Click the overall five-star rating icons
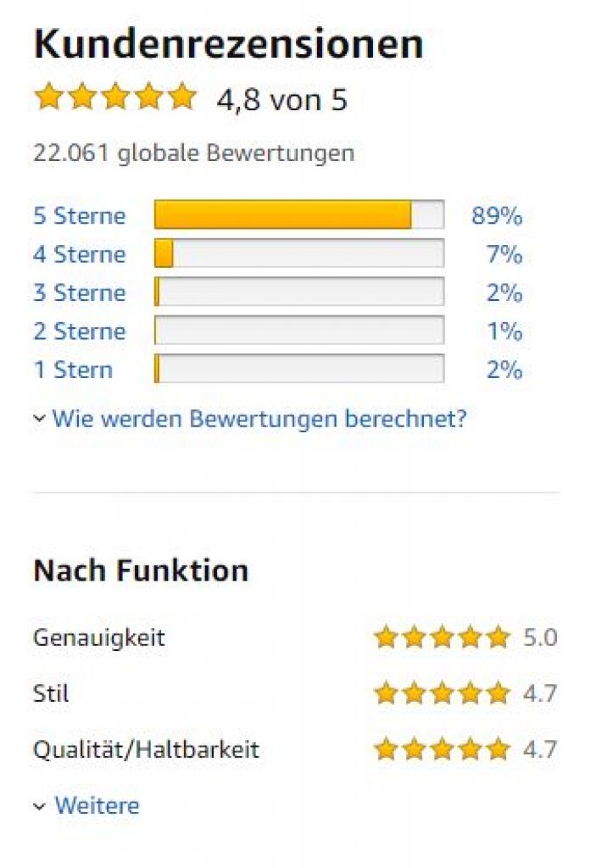The height and width of the screenshot is (868, 613). coord(115,97)
